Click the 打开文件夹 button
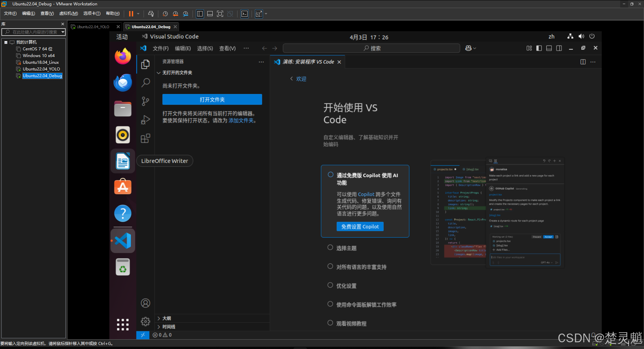The image size is (644, 349). click(x=212, y=99)
